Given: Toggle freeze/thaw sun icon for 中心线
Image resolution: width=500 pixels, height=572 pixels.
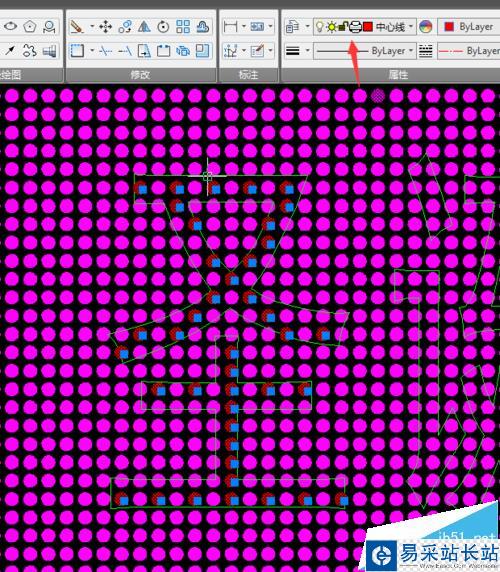Looking at the screenshot, I should (331, 27).
